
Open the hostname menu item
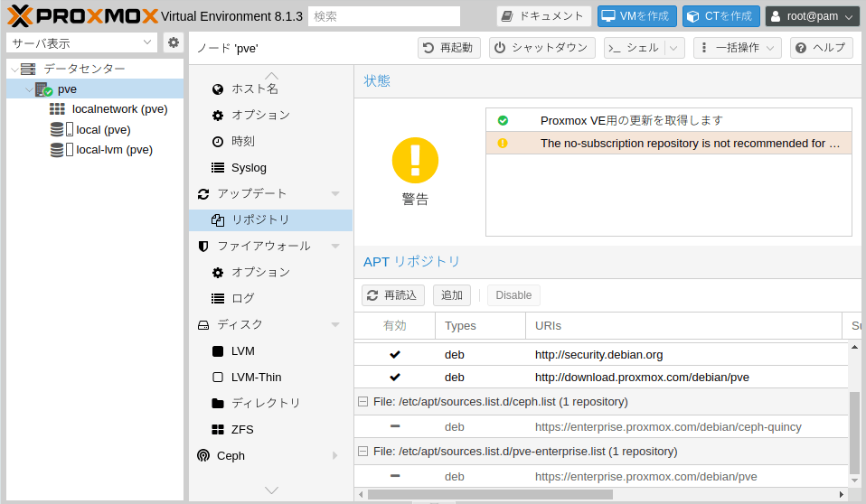tap(270, 89)
